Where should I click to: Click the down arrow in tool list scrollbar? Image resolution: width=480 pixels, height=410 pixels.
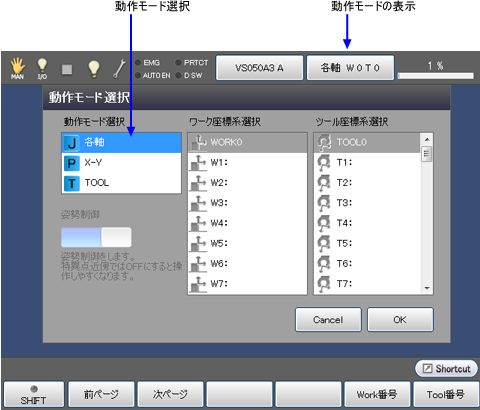427,288
